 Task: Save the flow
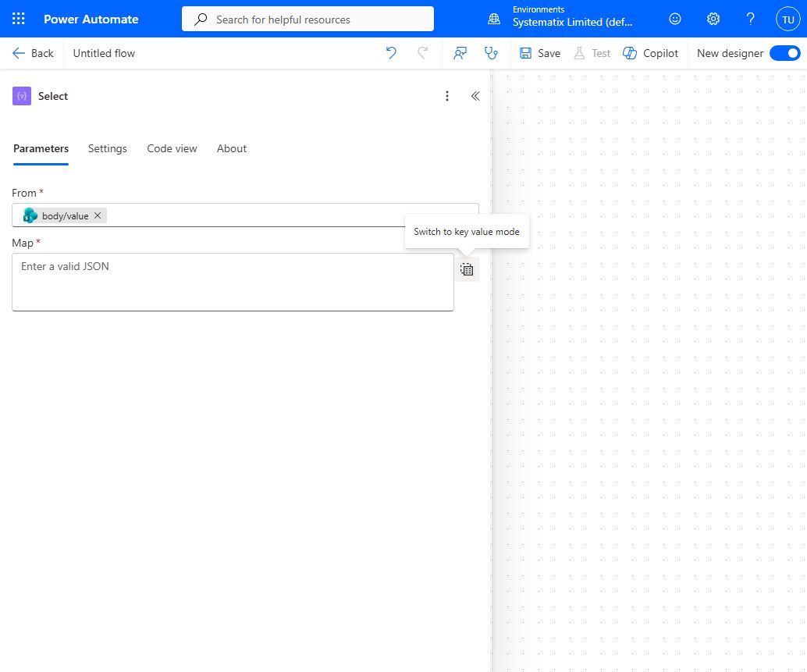tap(540, 53)
